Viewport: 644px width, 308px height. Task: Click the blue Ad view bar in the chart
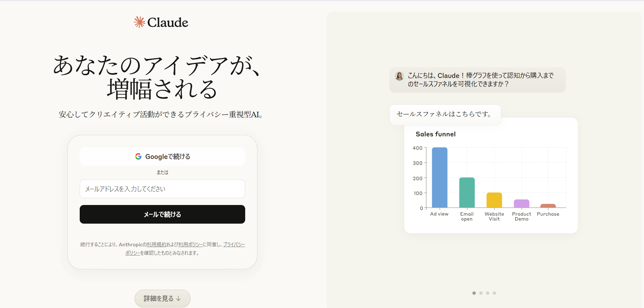point(439,176)
